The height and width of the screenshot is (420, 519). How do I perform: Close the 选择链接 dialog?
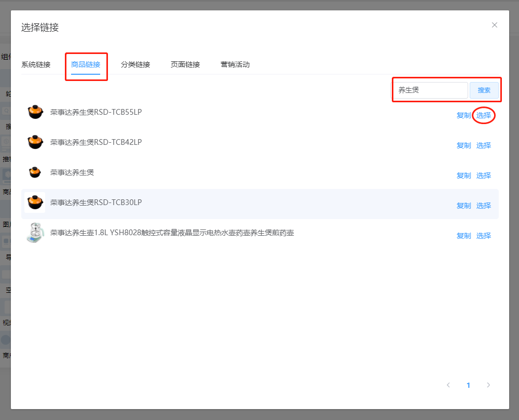[x=495, y=25]
